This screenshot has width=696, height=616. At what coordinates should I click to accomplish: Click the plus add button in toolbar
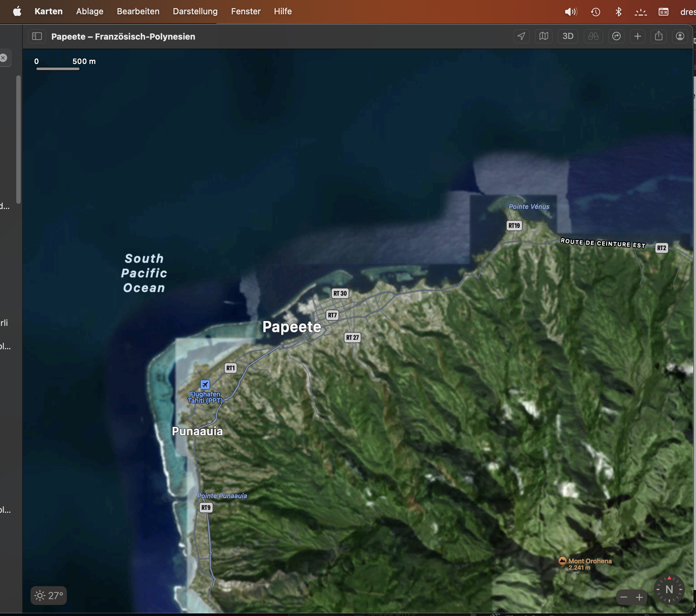[638, 36]
